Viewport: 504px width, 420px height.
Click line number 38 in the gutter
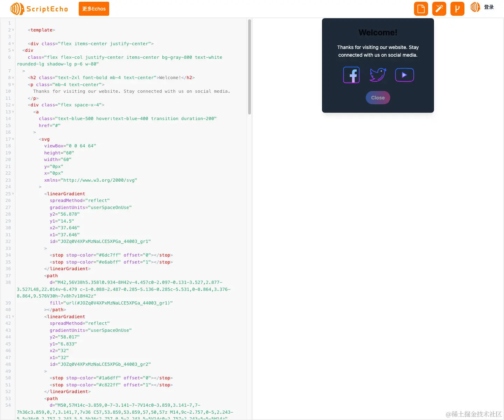[x=8, y=282]
